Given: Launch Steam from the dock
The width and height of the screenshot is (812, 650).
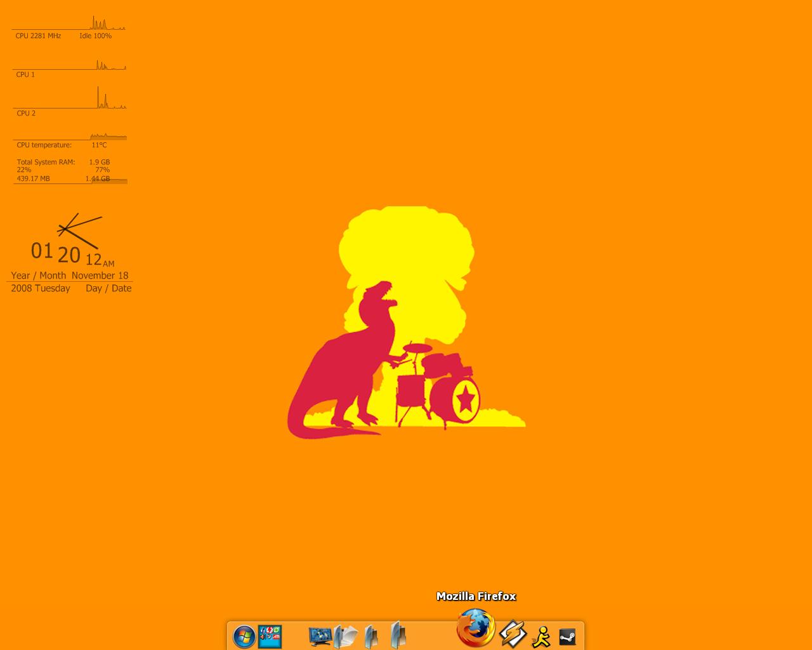Looking at the screenshot, I should pos(567,637).
